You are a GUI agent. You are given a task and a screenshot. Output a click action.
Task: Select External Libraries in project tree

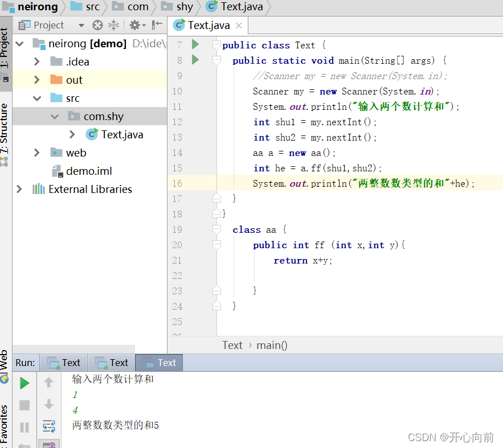82,189
